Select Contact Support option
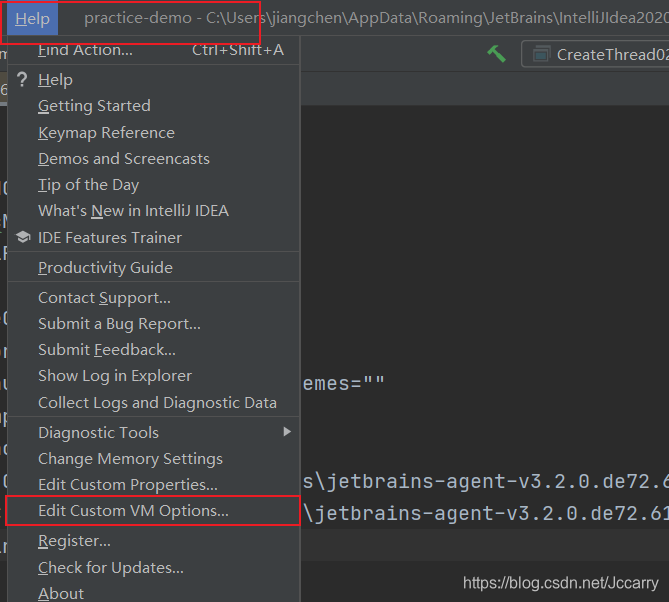The height and width of the screenshot is (602, 669). tap(154, 298)
